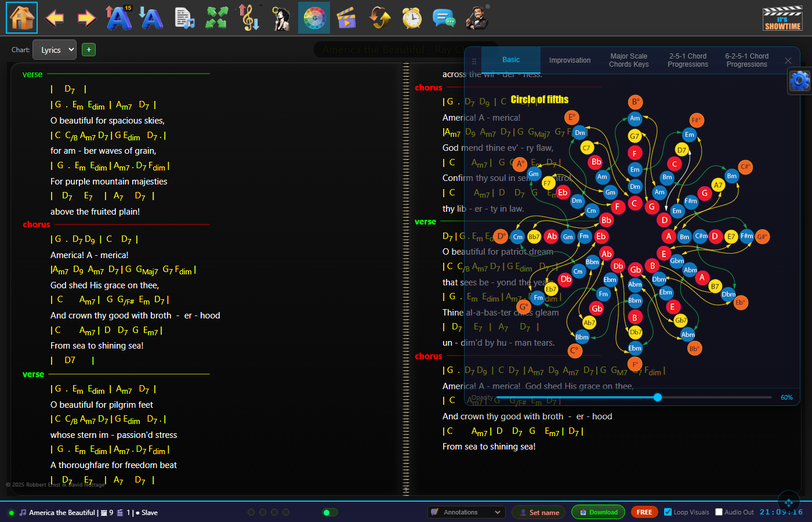The width and height of the screenshot is (812, 522).
Task: Click the page divider scrollbar between columns
Action: point(406,280)
